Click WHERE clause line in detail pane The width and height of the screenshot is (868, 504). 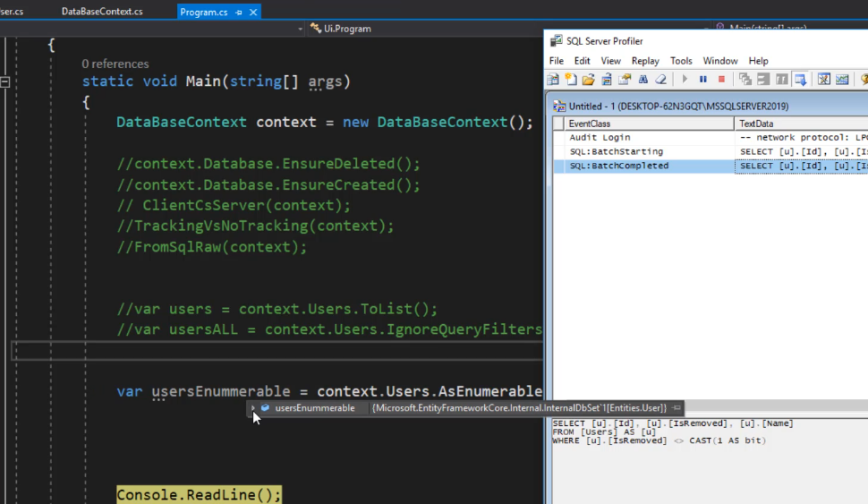[x=659, y=440]
